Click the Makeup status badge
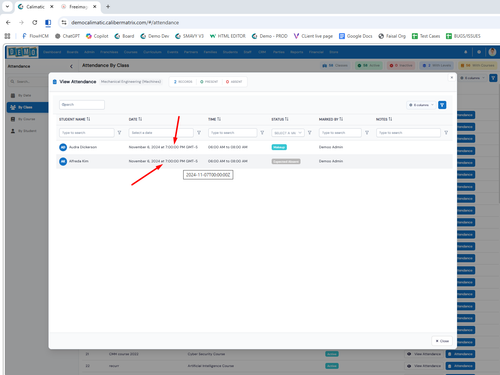Screen dimensions: 500x375 point(279,147)
